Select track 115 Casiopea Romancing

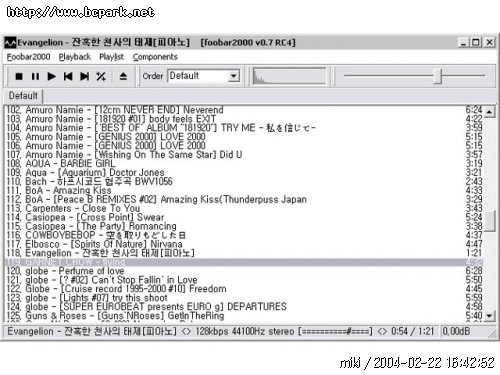click(244, 226)
